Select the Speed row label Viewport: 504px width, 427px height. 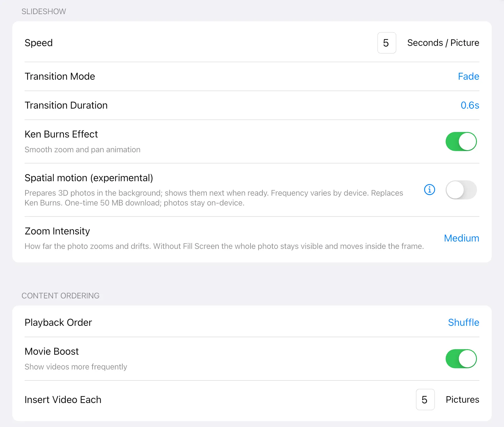point(39,43)
